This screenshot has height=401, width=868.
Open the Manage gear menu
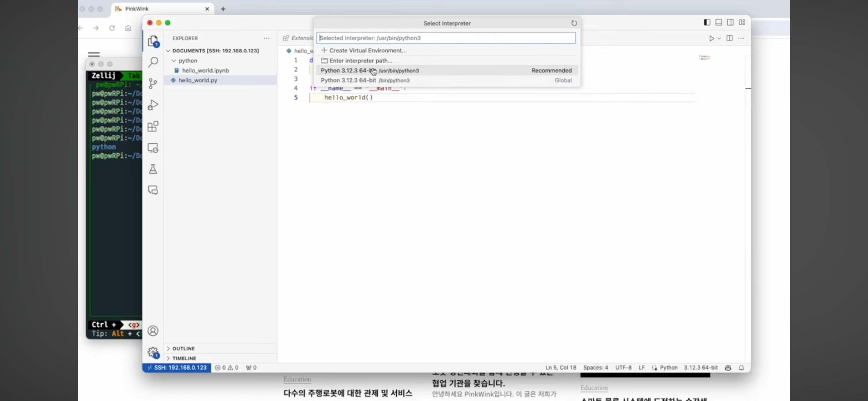click(153, 352)
